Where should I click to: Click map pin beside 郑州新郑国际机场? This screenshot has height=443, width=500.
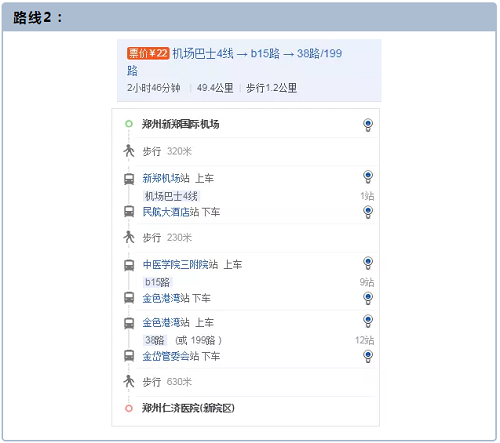368,125
